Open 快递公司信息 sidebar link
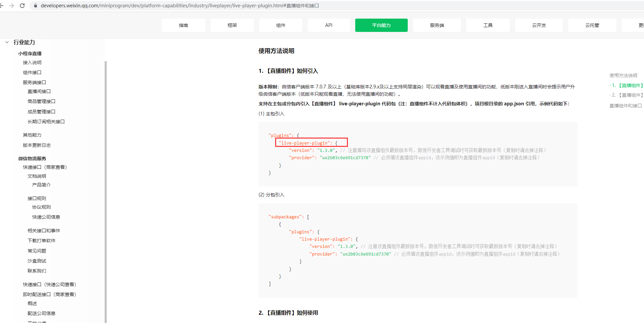 click(46, 217)
